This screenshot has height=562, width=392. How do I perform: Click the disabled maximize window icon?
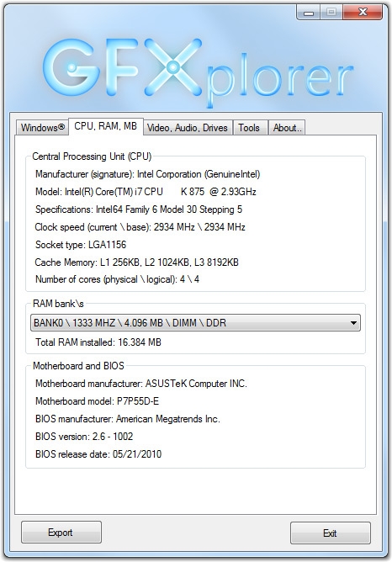coord(331,13)
